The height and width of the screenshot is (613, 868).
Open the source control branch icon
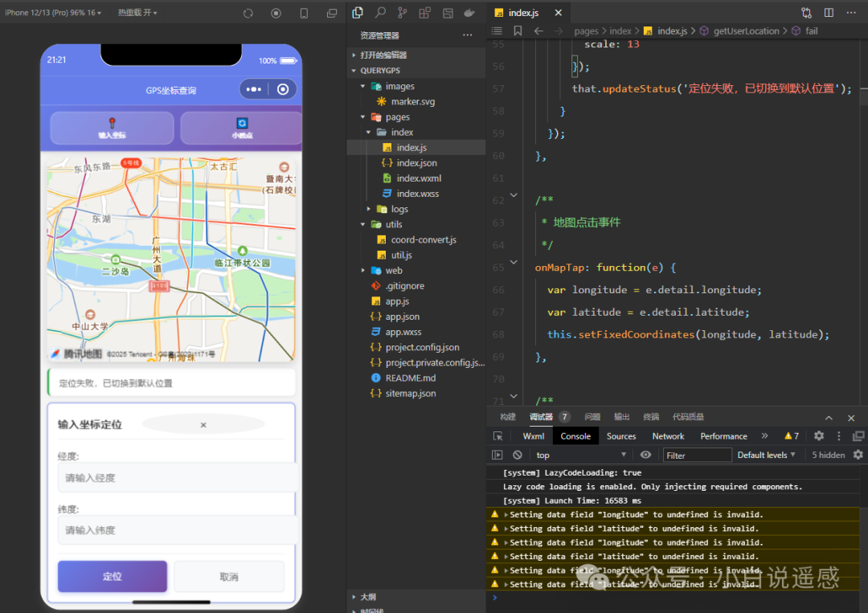point(403,12)
